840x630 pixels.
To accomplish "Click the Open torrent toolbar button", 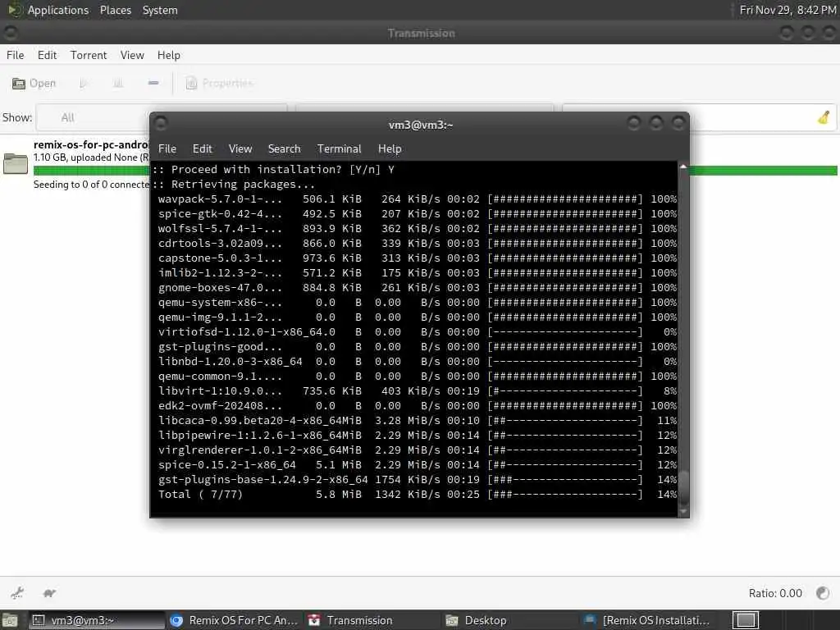I will click(34, 83).
